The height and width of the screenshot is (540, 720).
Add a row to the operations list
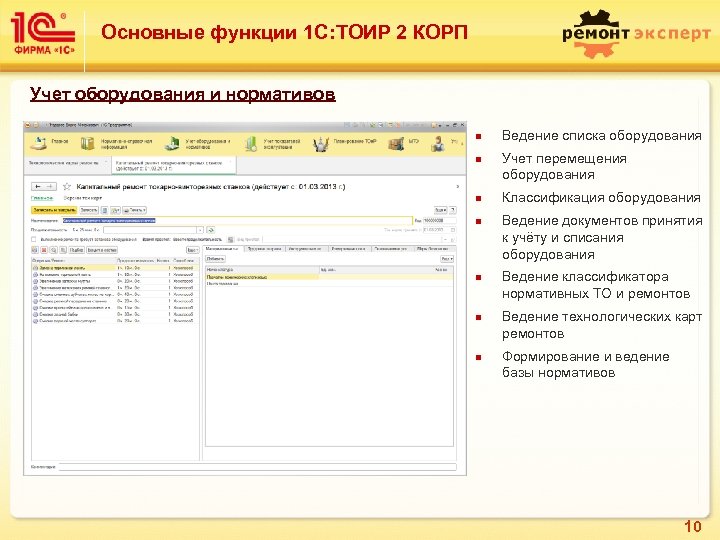35,250
